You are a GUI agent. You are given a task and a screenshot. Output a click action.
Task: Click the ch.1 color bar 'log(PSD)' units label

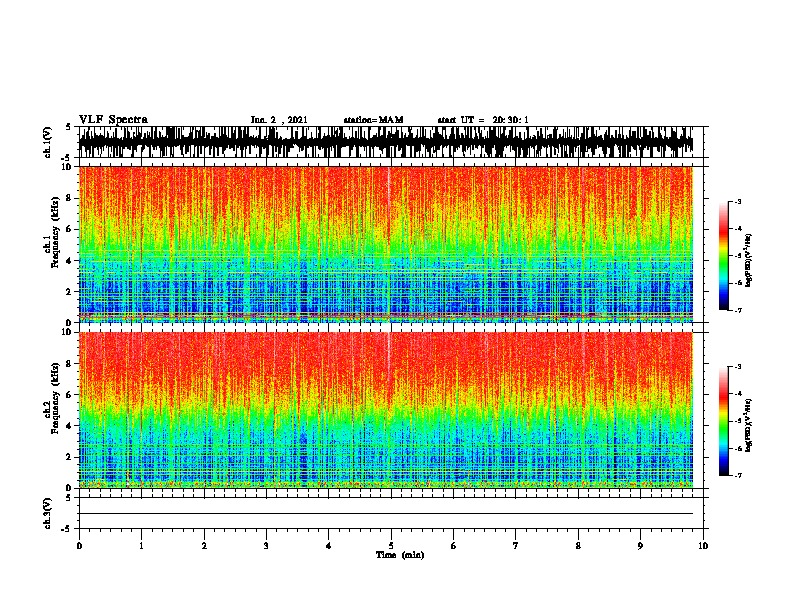749,261
